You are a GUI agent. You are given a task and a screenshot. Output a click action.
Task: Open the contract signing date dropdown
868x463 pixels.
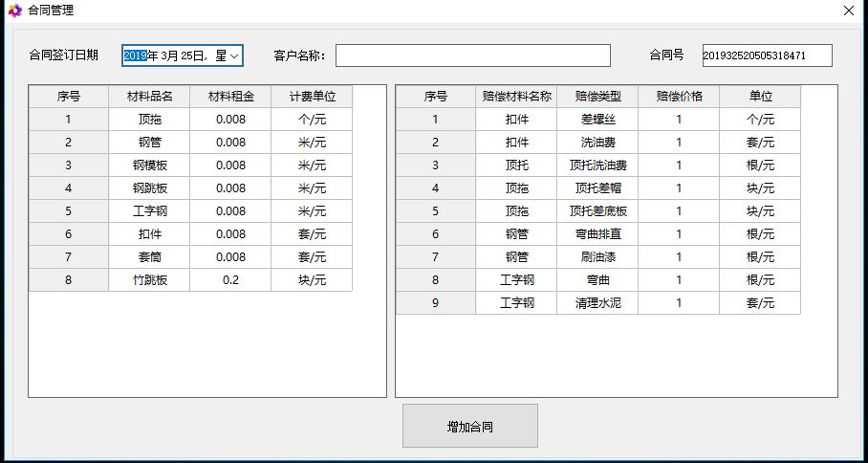click(234, 56)
